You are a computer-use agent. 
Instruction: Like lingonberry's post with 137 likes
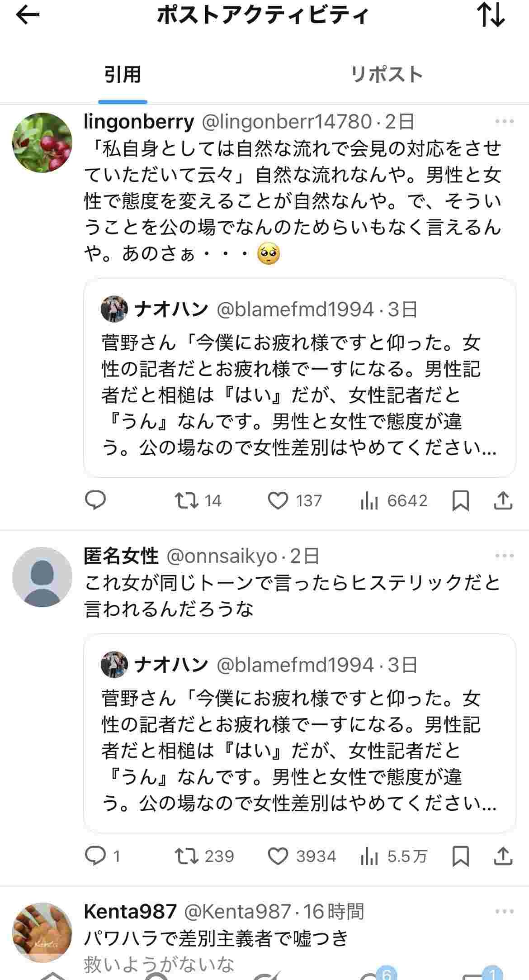coord(278,500)
